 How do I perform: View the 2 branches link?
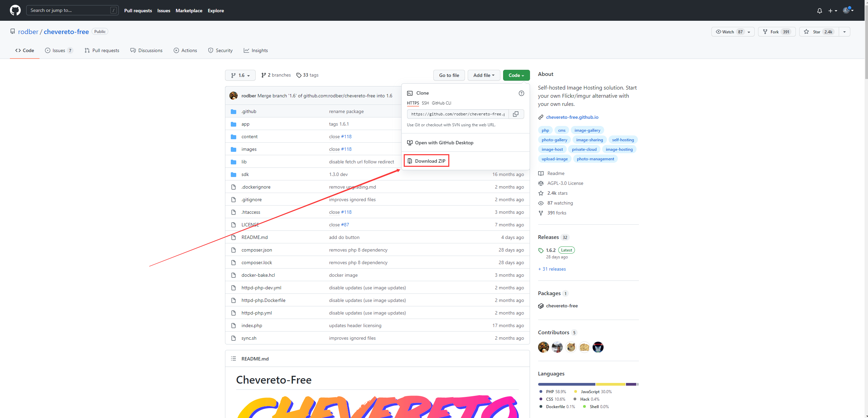pyautogui.click(x=276, y=75)
